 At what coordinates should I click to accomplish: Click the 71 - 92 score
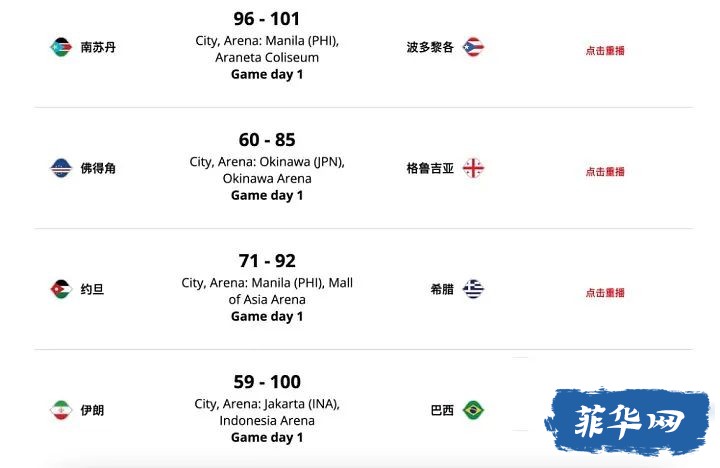click(267, 261)
